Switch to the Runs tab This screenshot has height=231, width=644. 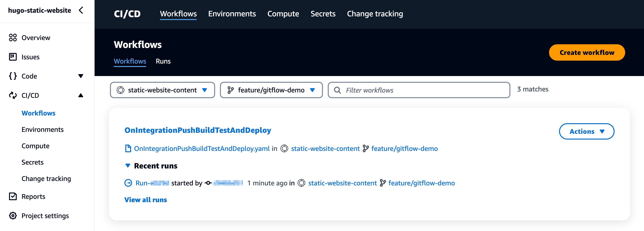coord(163,61)
